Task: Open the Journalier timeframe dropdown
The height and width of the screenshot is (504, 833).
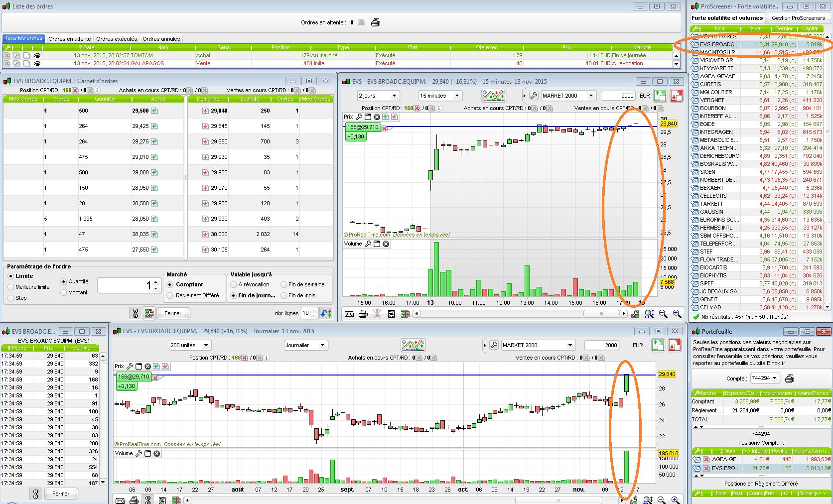Action: point(306,345)
